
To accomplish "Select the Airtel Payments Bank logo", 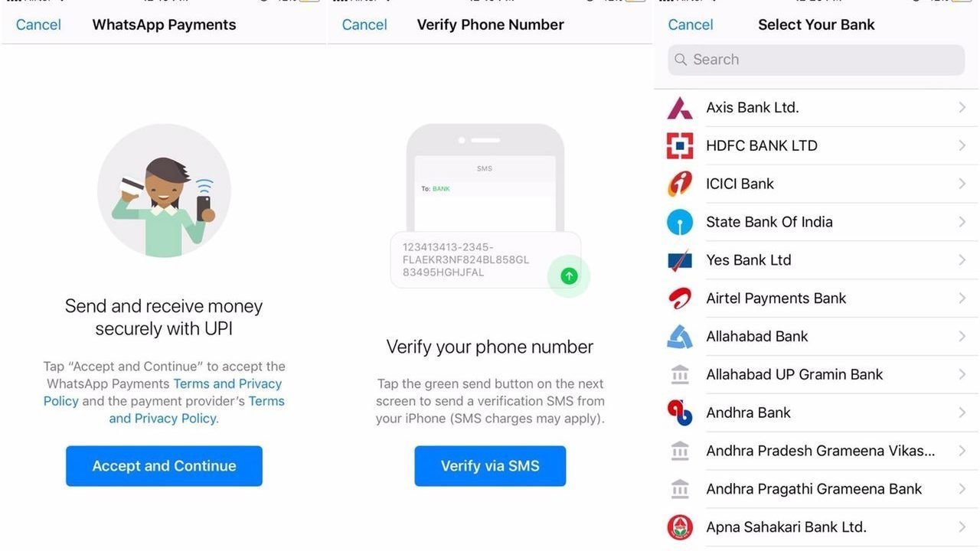I will 680,298.
